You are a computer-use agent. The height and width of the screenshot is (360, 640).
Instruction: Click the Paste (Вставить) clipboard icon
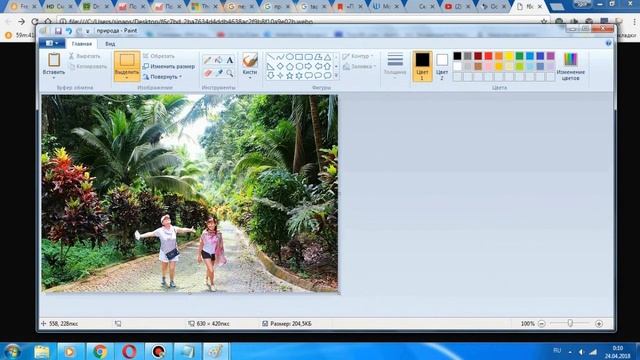(54, 60)
